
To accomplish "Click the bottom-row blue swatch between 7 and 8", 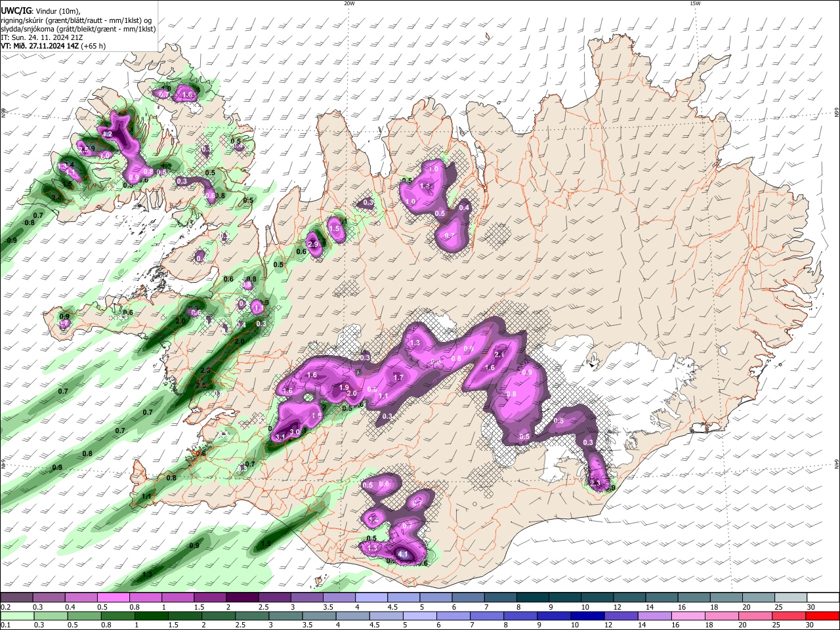I will click(486, 616).
